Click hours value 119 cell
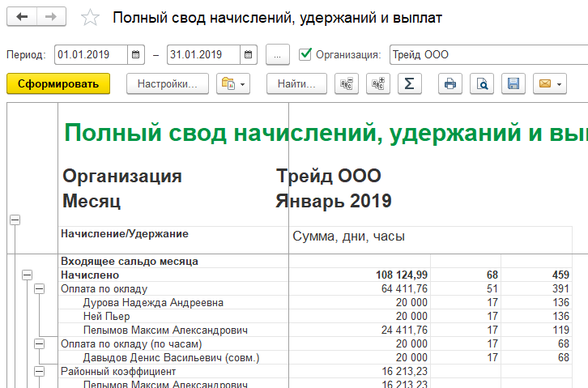 click(560, 330)
